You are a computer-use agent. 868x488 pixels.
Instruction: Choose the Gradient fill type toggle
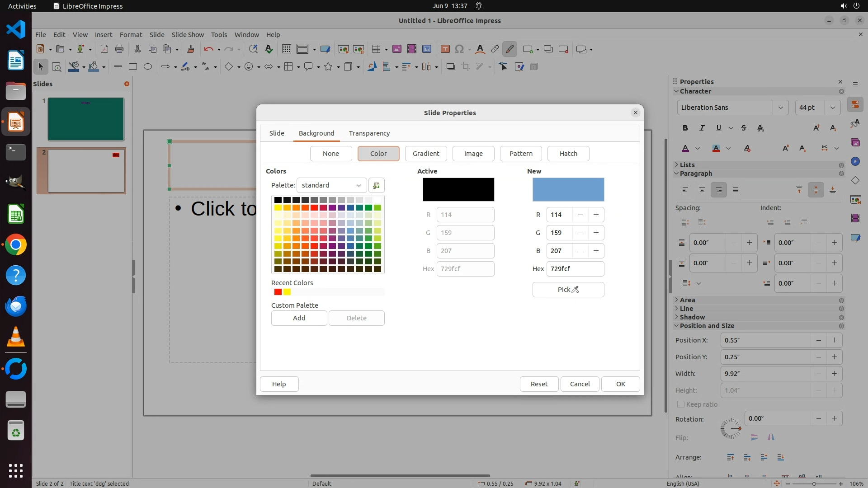(x=425, y=154)
